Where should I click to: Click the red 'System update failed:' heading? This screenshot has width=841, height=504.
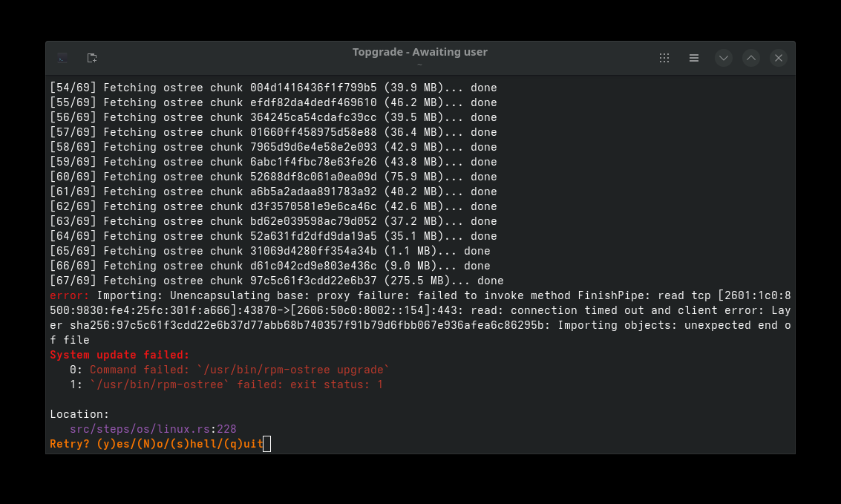pyautogui.click(x=120, y=355)
